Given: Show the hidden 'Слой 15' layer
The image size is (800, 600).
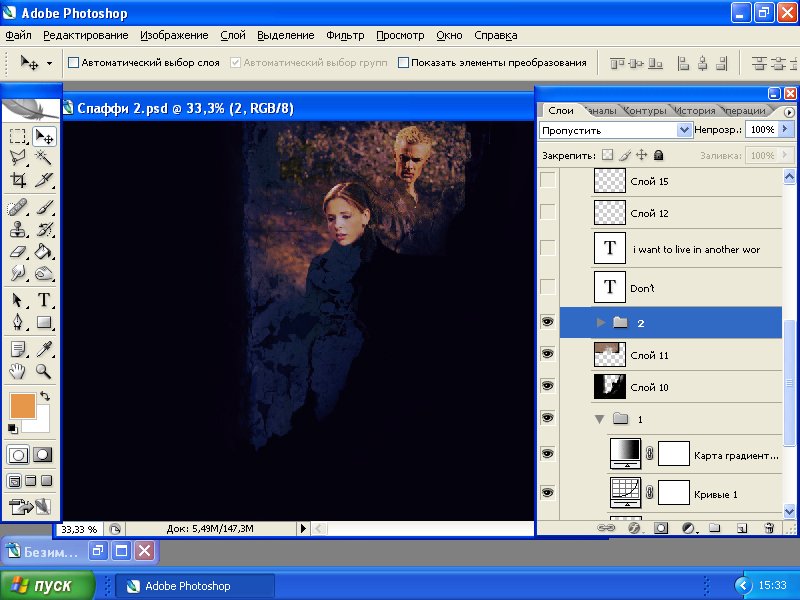Looking at the screenshot, I should pyautogui.click(x=547, y=181).
